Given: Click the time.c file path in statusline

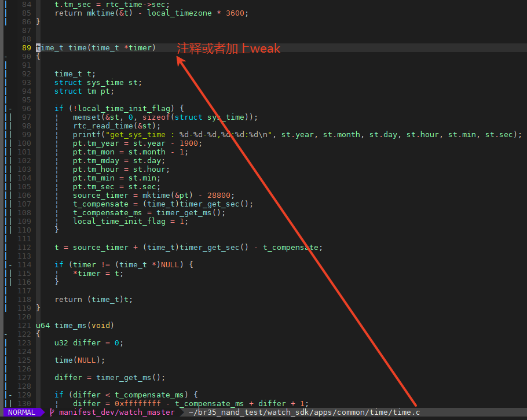Looking at the screenshot, I should 304,412.
